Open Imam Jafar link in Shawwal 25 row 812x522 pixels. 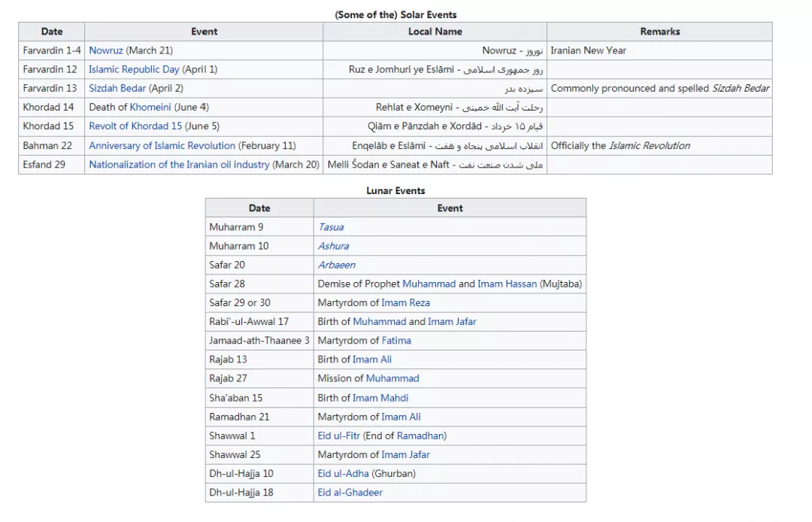(x=405, y=454)
